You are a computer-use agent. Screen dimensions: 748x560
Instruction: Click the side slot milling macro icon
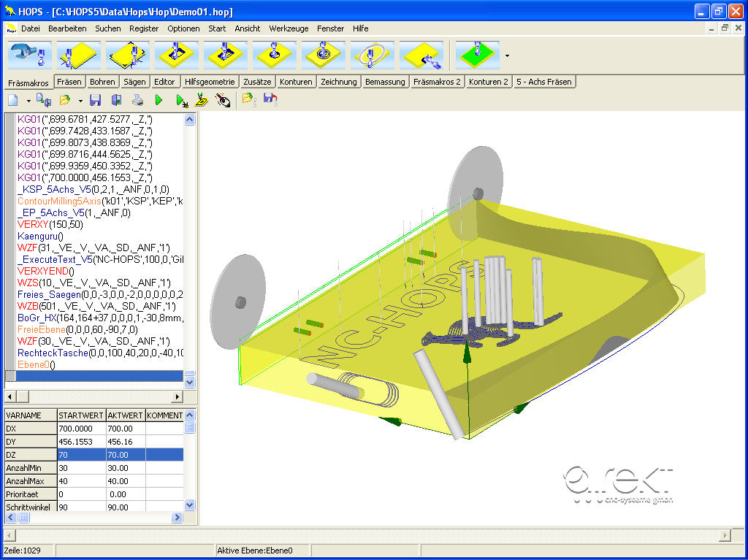pos(421,55)
